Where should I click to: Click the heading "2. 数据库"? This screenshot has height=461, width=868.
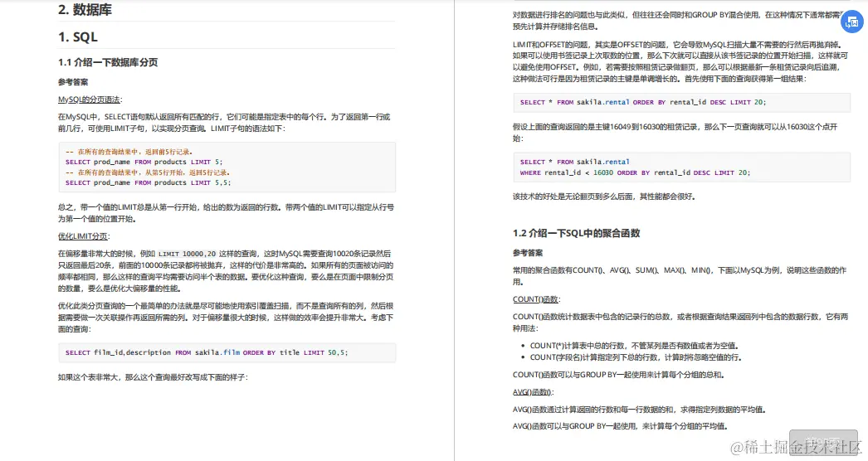tap(85, 9)
